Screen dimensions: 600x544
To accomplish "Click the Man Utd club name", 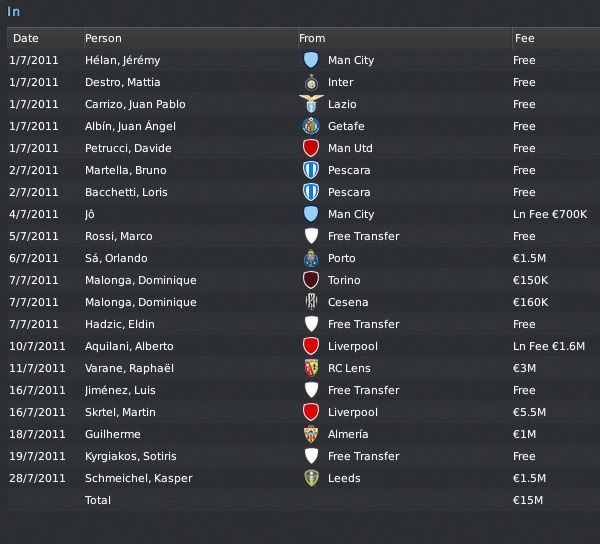I will (x=350, y=148).
